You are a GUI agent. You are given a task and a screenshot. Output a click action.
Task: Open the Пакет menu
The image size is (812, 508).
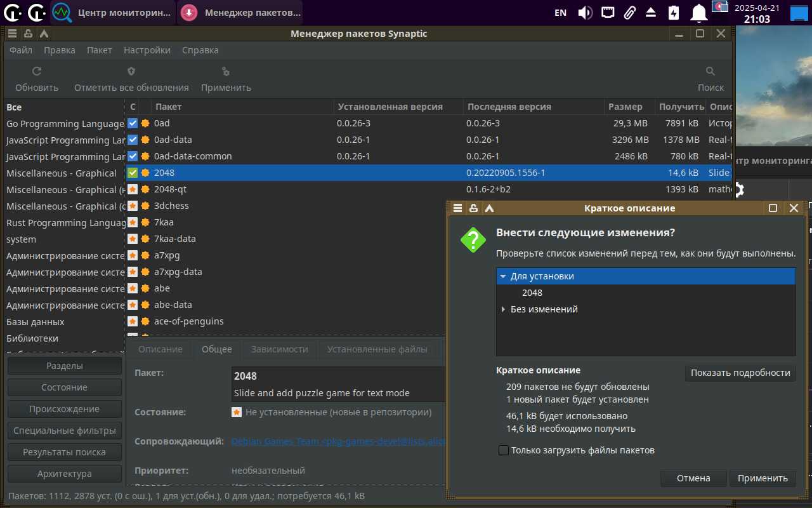point(100,50)
